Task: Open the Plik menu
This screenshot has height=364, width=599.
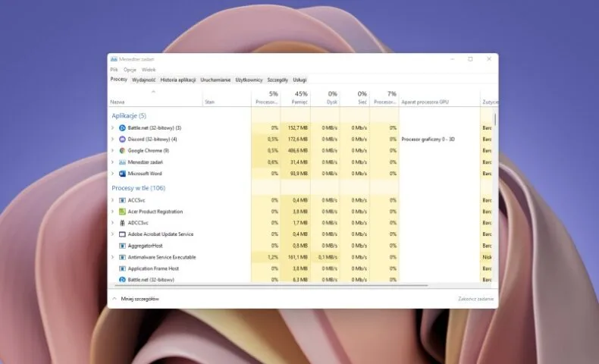Action: pos(114,70)
